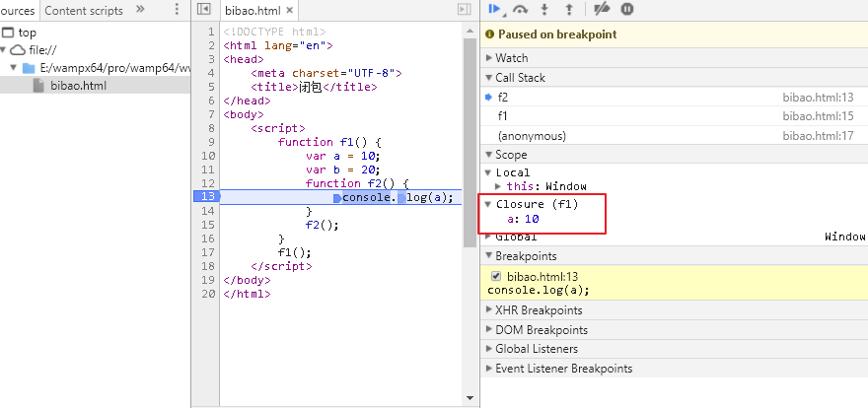Screen dimensions: 868x408
Task: Click closure variable value 10
Action: (x=532, y=219)
